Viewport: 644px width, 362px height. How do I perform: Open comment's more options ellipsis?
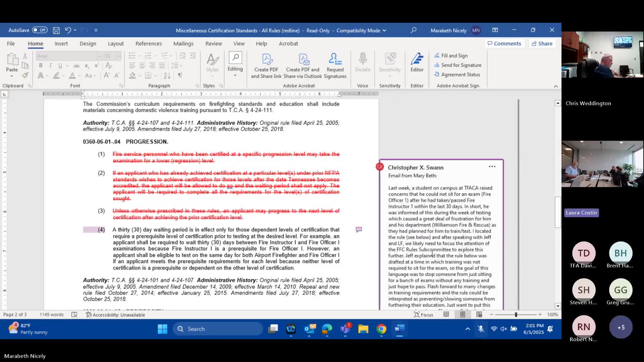492,167
